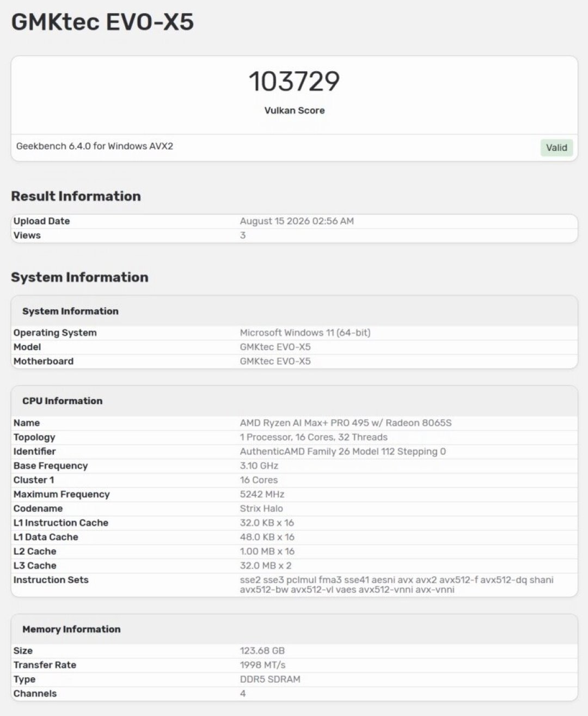
Task: Click the L3 Cache row label
Action: (35, 566)
